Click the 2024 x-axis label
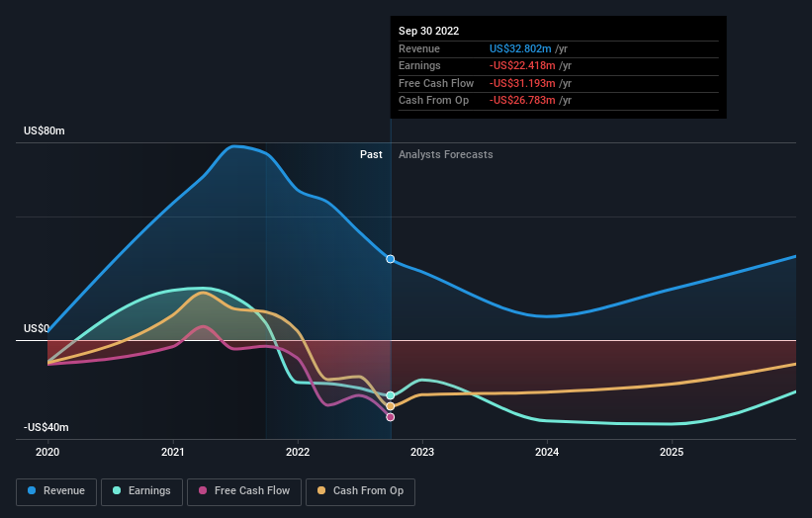 coord(547,453)
